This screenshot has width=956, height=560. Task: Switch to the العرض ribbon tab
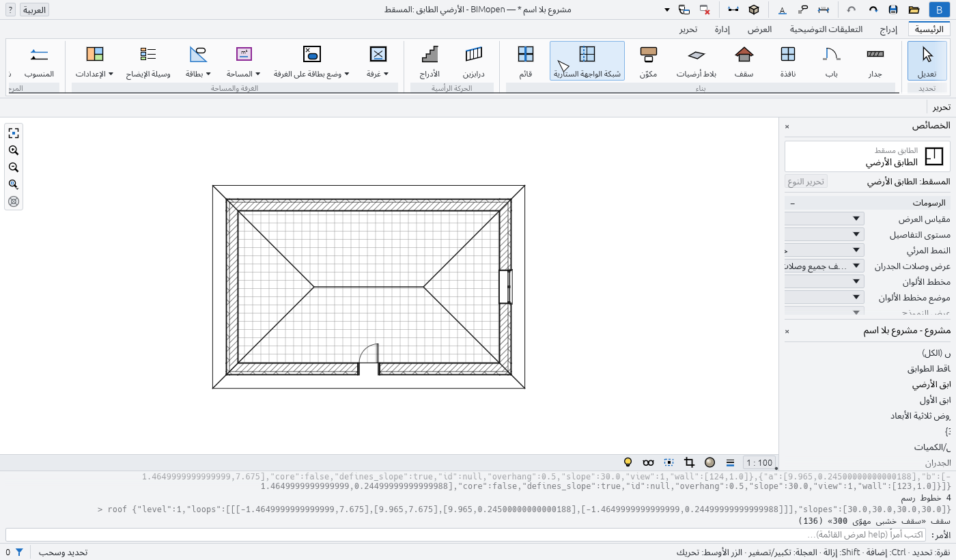click(x=759, y=29)
